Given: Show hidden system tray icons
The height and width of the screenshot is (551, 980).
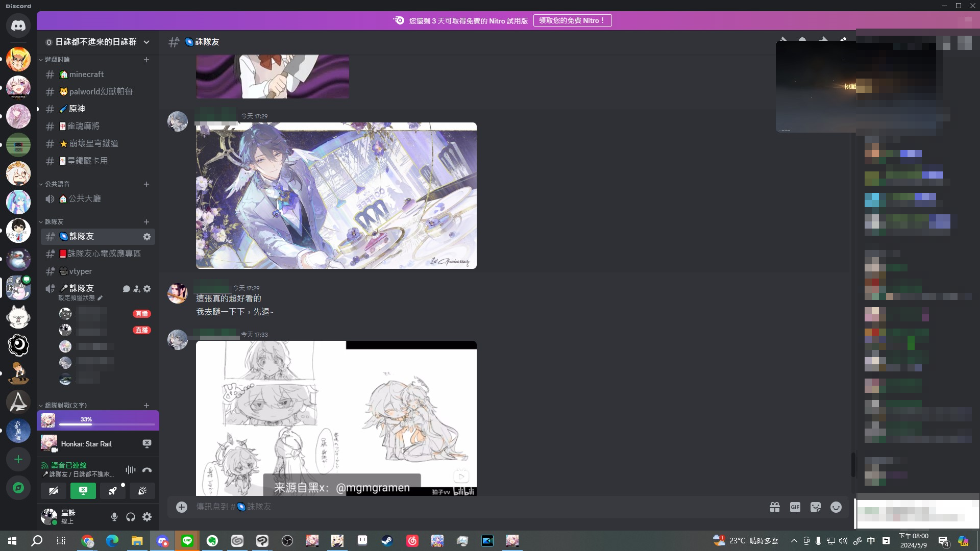Looking at the screenshot, I should pyautogui.click(x=794, y=541).
